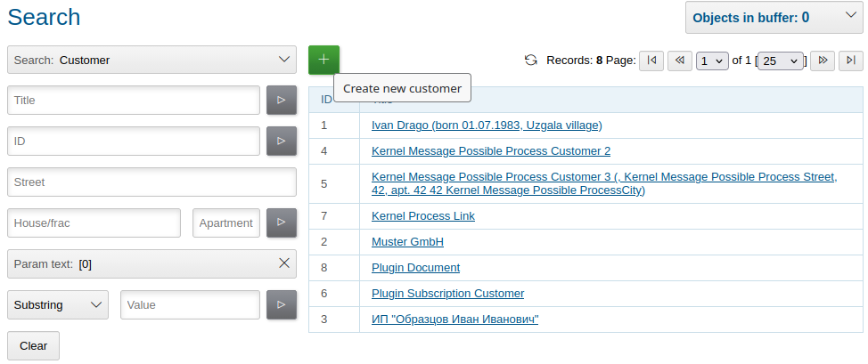Open Substring match mode dropdown
This screenshot has width=868, height=364.
pyautogui.click(x=58, y=304)
